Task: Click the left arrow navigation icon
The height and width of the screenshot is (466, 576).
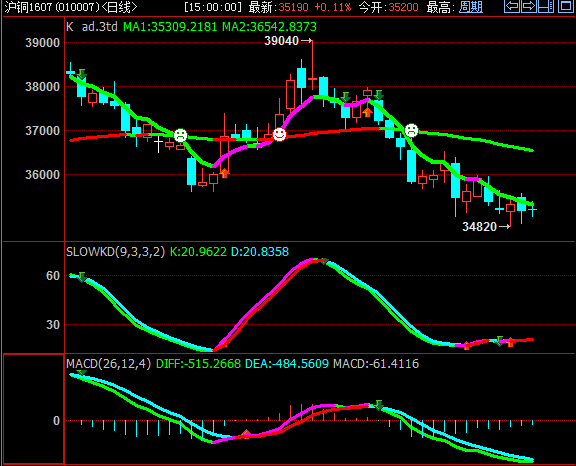Action: [x=512, y=6]
